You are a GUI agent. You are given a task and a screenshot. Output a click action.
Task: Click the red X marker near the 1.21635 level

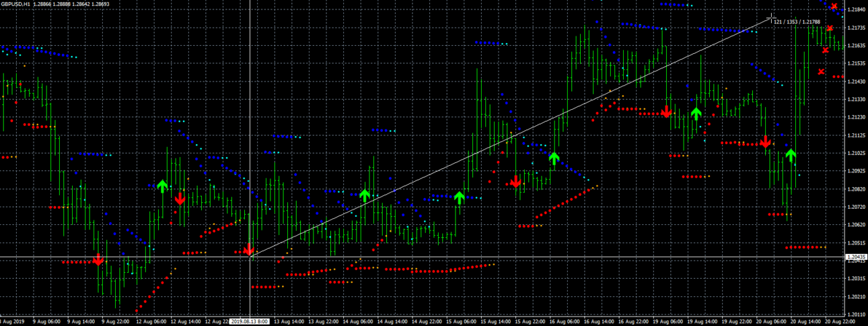click(826, 50)
